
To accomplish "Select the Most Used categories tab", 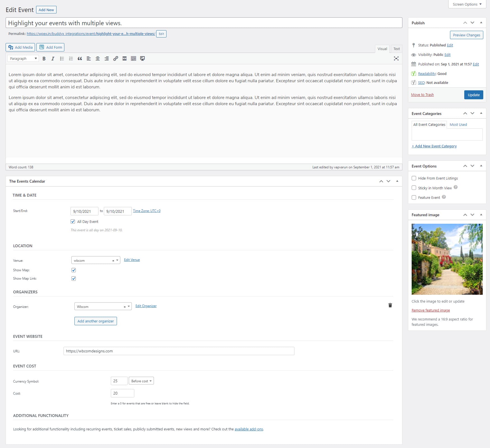I will pyautogui.click(x=458, y=125).
